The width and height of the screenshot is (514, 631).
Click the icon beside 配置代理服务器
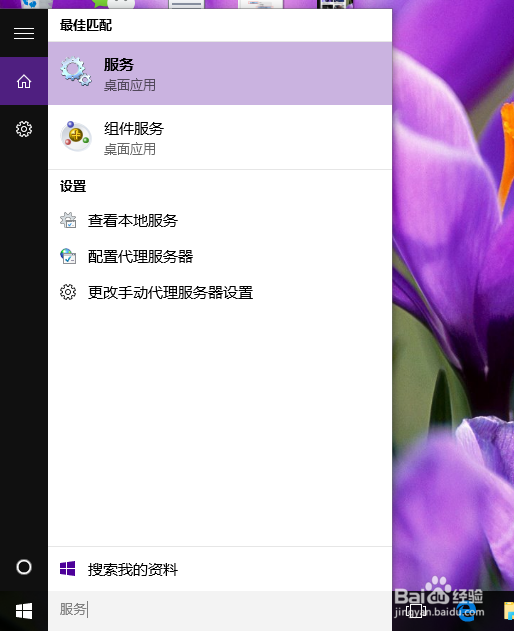coord(68,256)
